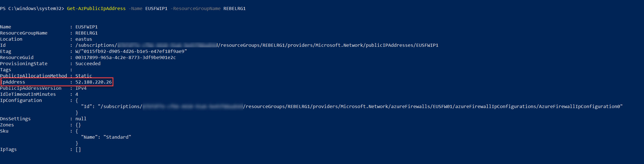The image size is (644, 164).
Task: Click the IpTags empty brackets value
Action: 78,150
